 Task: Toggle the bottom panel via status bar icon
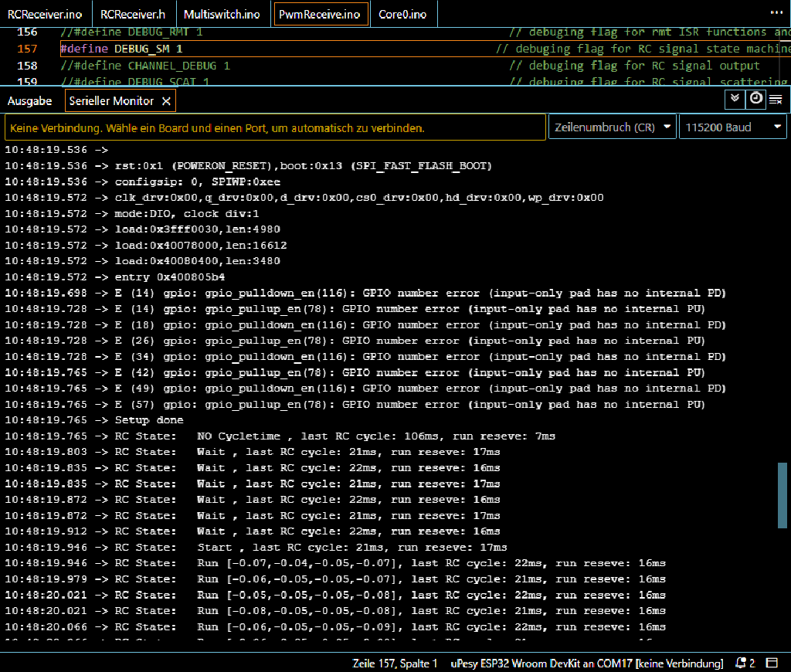click(772, 663)
